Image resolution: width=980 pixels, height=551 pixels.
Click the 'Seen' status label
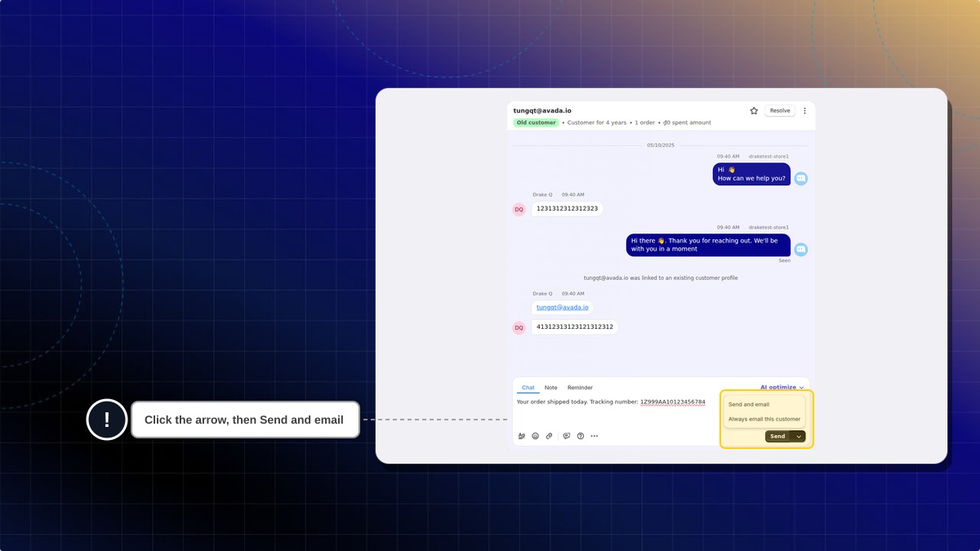(784, 260)
